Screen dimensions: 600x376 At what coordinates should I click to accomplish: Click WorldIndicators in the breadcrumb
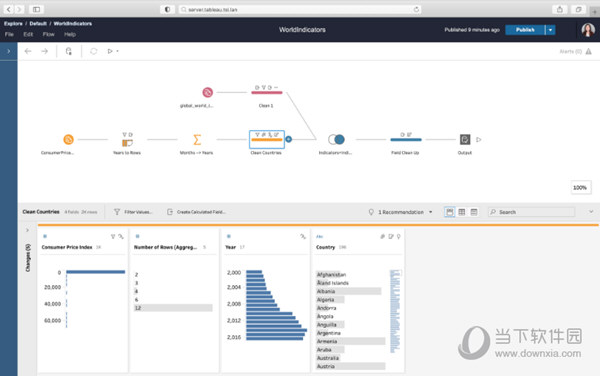point(73,24)
